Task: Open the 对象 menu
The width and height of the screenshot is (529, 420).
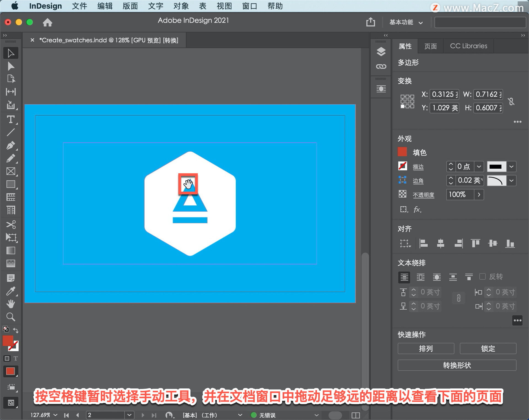Action: (x=181, y=6)
